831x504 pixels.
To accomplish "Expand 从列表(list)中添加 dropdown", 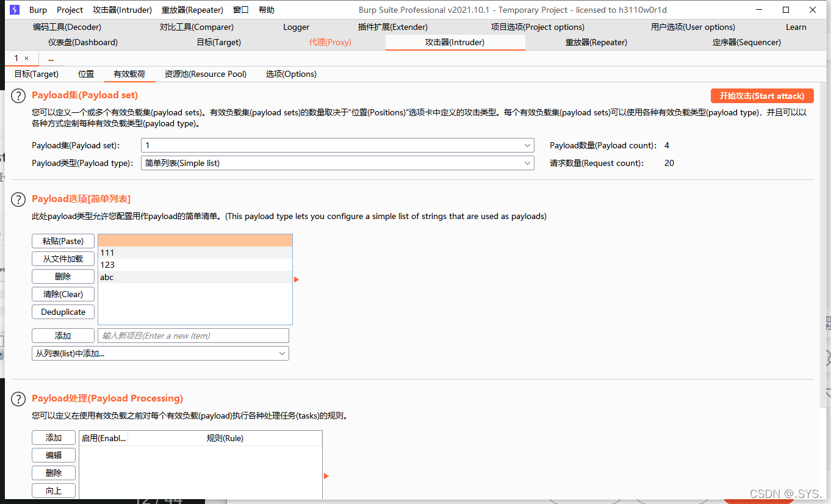I will coord(160,353).
